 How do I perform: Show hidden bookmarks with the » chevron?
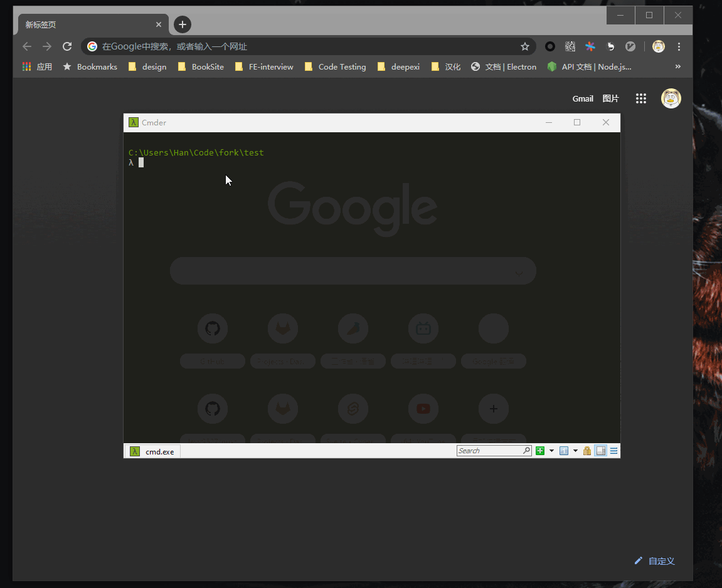click(x=678, y=66)
